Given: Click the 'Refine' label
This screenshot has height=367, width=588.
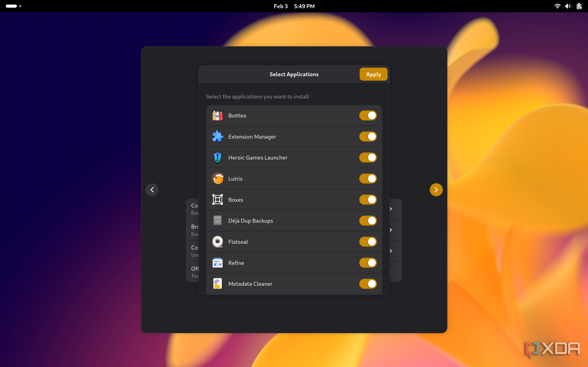Looking at the screenshot, I should [236, 263].
